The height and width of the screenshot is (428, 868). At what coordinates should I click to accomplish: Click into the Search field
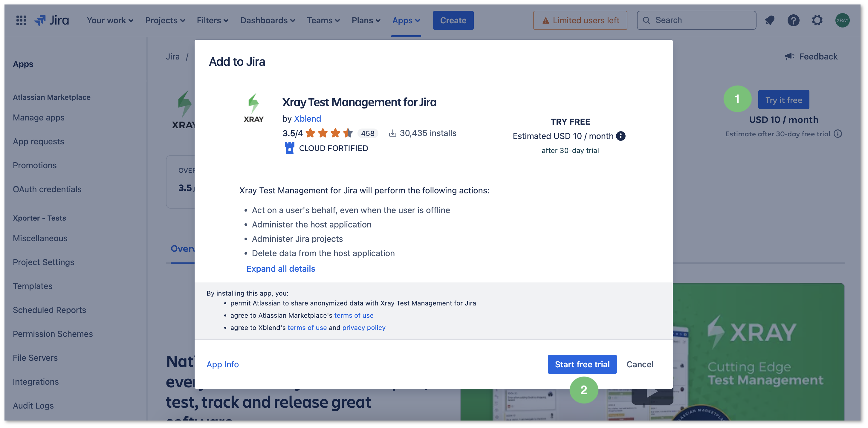tap(696, 20)
